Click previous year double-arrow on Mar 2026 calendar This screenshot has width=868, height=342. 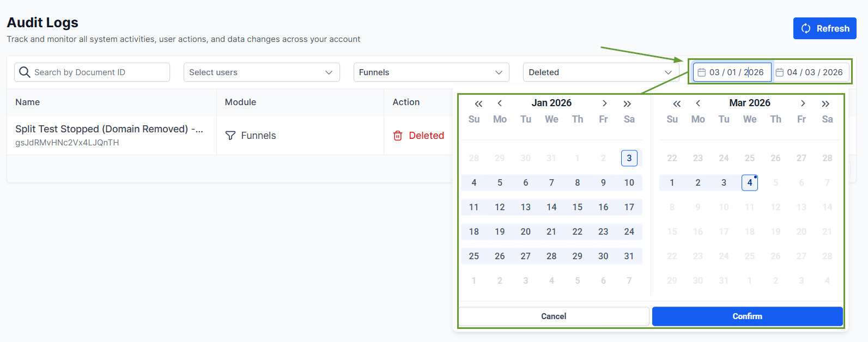677,103
